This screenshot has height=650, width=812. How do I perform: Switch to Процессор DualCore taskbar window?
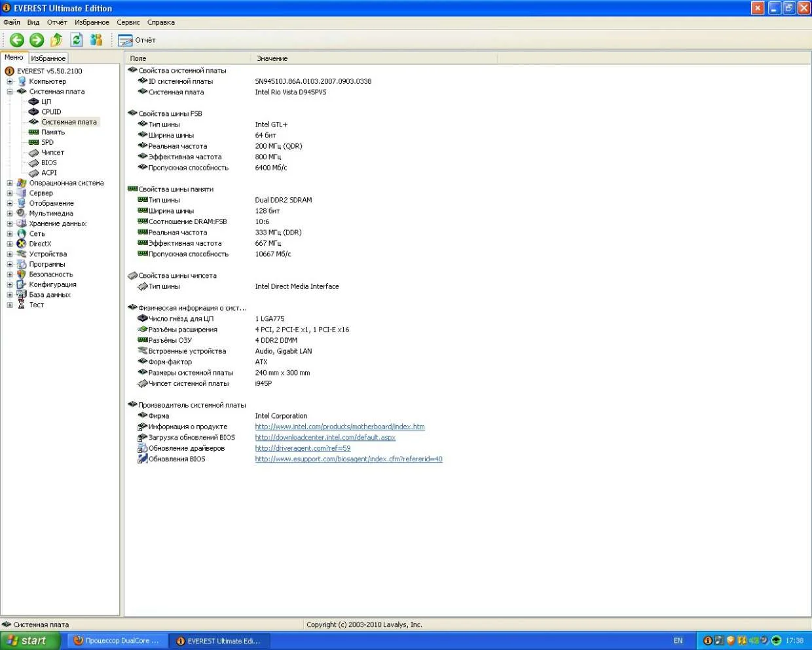click(117, 641)
